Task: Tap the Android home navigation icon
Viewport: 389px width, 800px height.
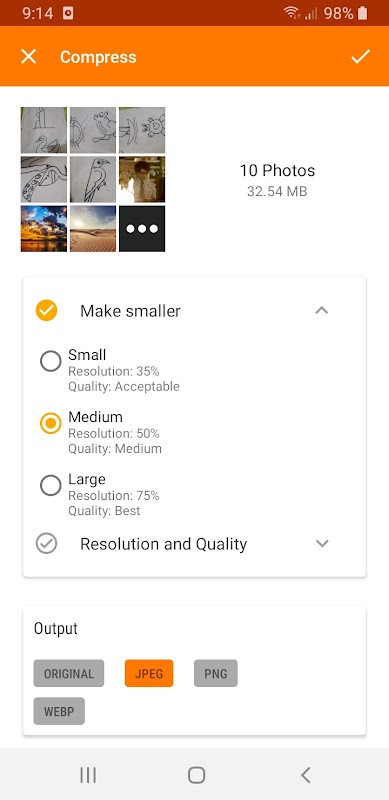Action: [x=197, y=775]
